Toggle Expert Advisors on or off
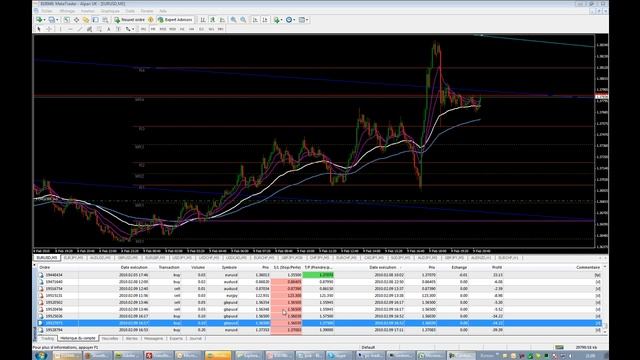The height and width of the screenshot is (360, 640). click(x=175, y=20)
